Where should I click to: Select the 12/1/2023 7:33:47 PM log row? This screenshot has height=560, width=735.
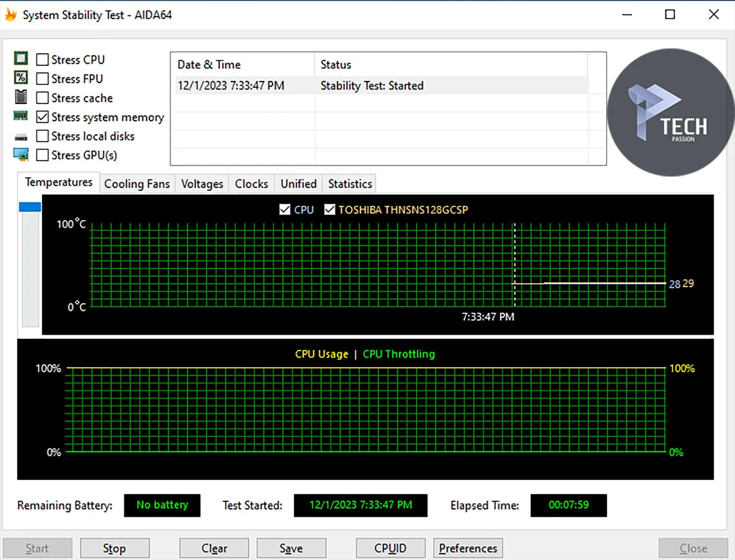(x=381, y=86)
